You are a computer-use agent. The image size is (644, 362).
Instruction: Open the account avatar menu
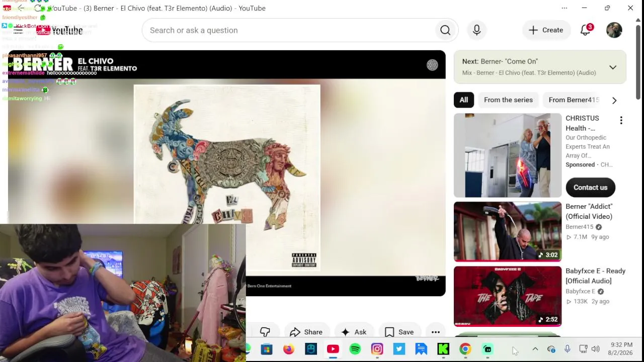pyautogui.click(x=614, y=30)
